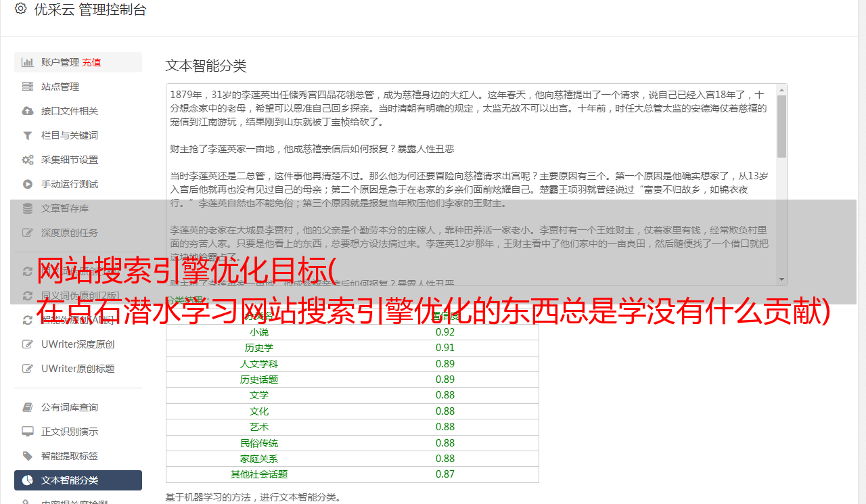The height and width of the screenshot is (504, 866).
Task: Open 公有词库查询 book icon
Action: click(x=28, y=407)
